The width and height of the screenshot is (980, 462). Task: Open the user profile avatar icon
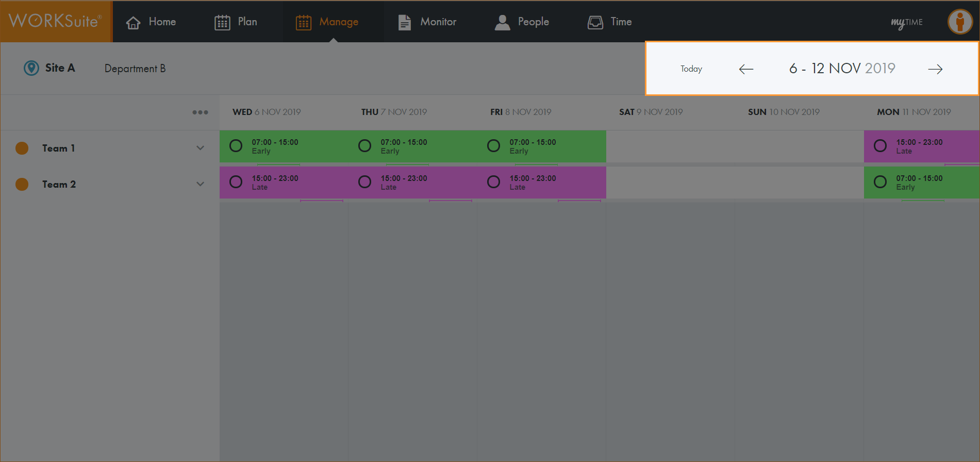960,22
